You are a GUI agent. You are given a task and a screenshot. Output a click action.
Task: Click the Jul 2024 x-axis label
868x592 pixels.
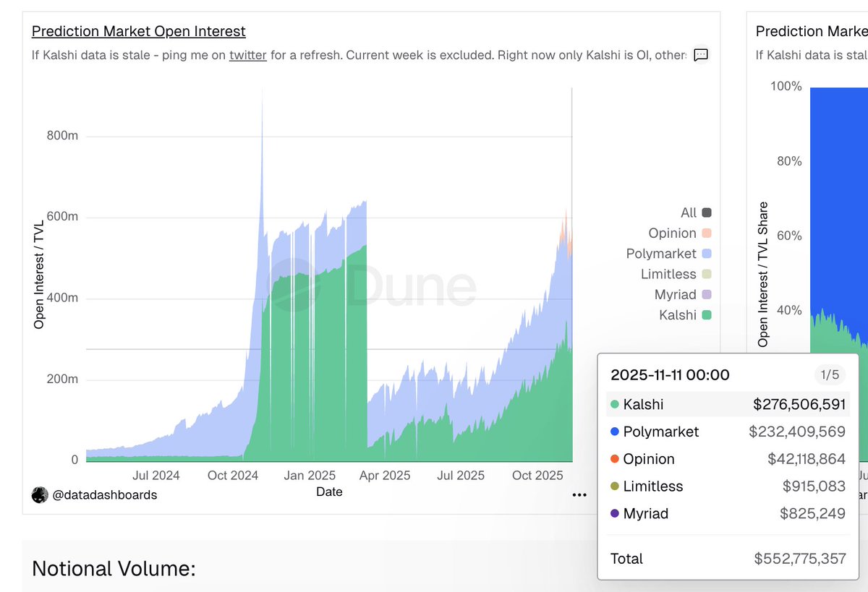click(156, 476)
